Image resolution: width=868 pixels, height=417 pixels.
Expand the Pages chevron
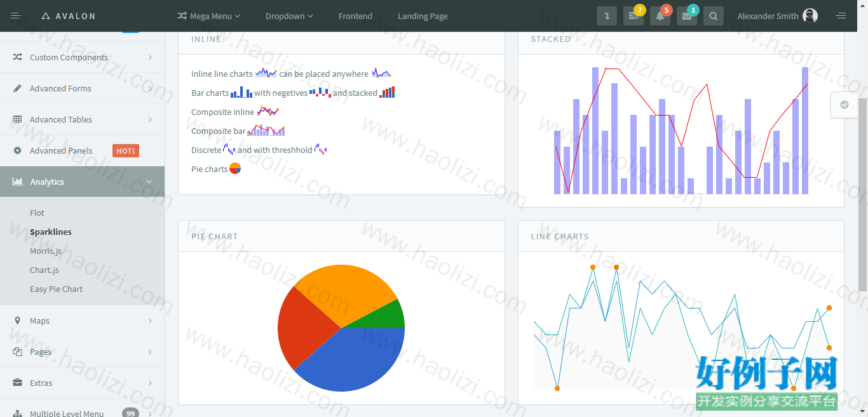[x=150, y=352]
